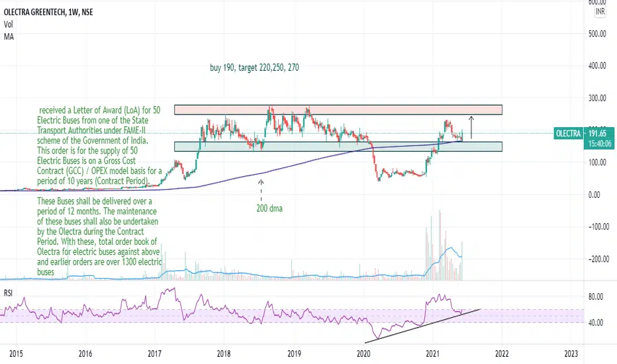The height and width of the screenshot is (364, 617).
Task: Select the green support zone rectangle
Action: tap(338, 146)
